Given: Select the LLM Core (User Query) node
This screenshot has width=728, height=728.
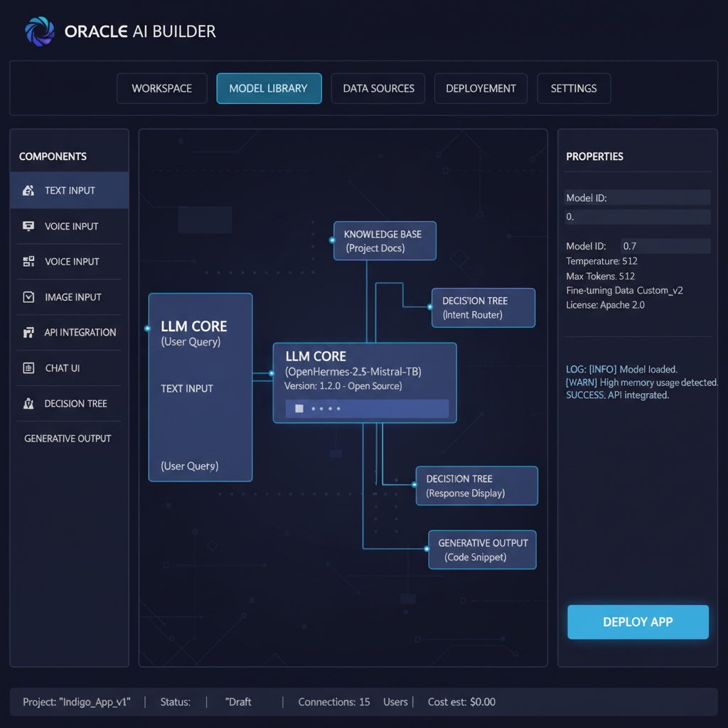Looking at the screenshot, I should (200, 387).
